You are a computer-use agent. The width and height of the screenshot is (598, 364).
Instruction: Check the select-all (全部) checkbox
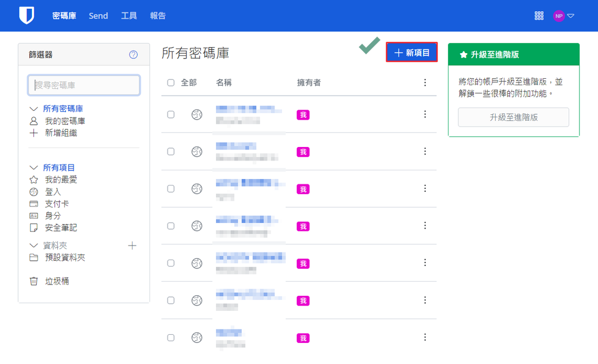coord(171,83)
